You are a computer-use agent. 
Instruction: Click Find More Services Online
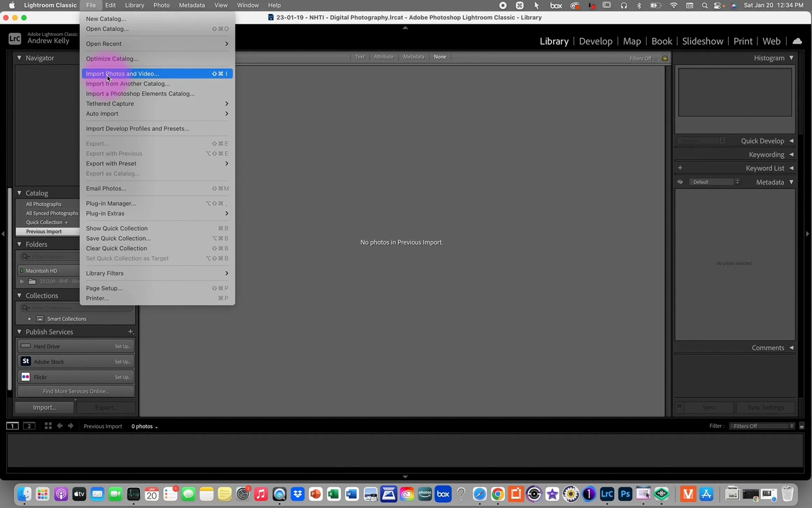click(76, 391)
